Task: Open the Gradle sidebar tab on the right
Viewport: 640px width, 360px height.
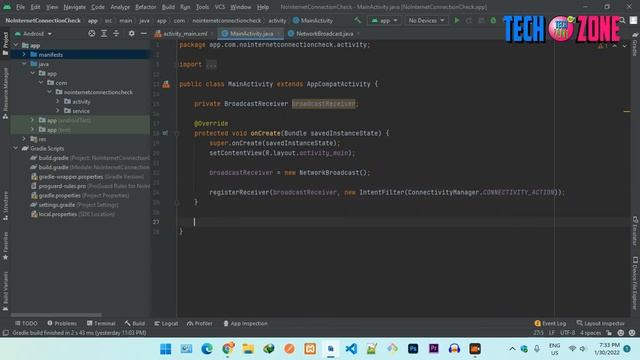Action: tap(635, 44)
